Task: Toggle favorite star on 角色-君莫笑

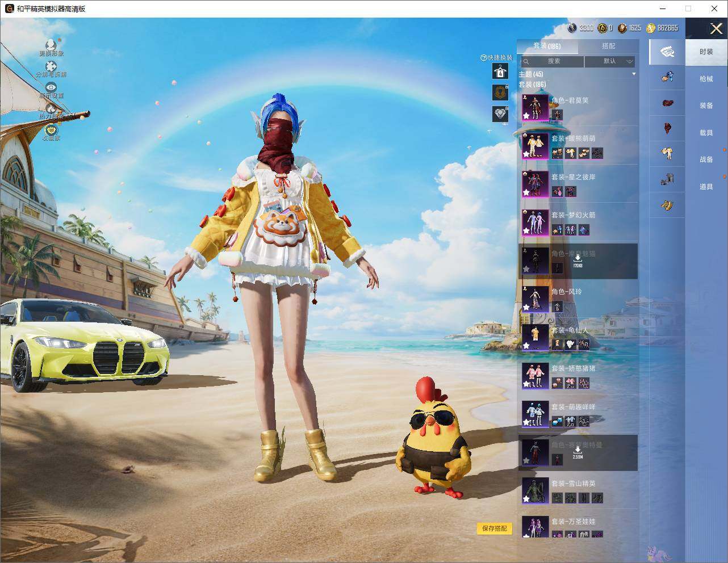Action: 526,116
